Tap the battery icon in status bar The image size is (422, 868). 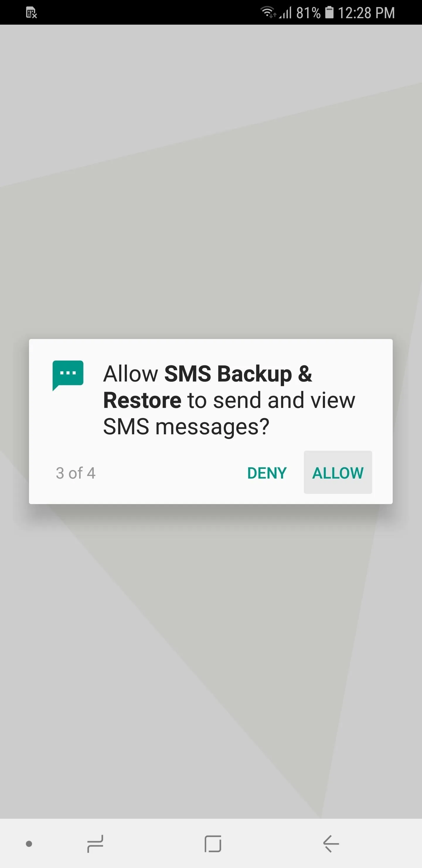click(x=329, y=13)
